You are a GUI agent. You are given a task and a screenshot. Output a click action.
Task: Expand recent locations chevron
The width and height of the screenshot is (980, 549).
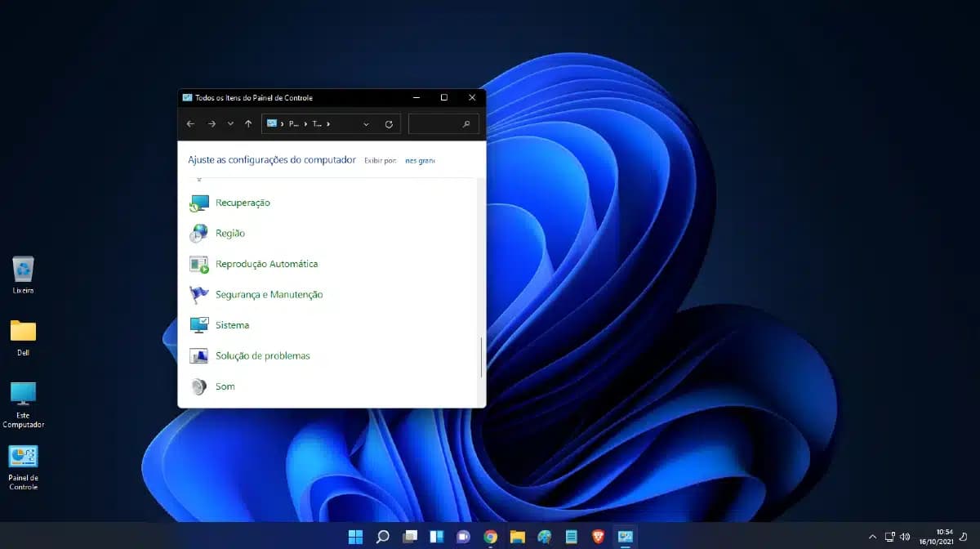coord(230,124)
